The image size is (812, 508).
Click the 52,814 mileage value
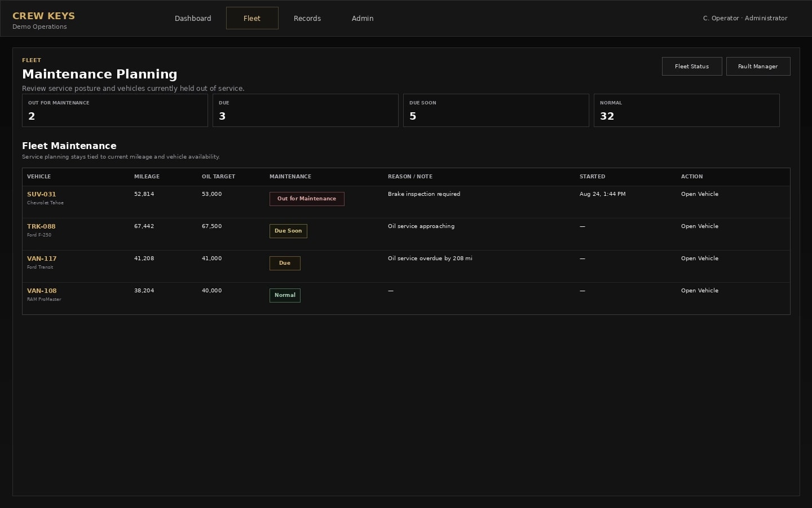coord(144,194)
